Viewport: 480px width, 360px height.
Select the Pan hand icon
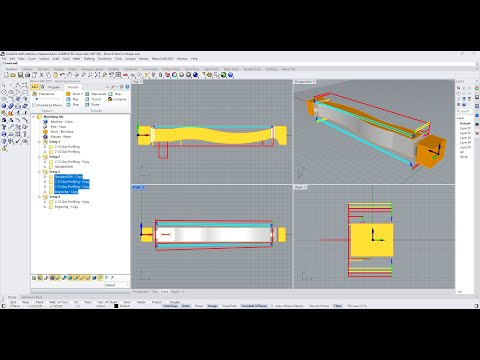point(69,75)
